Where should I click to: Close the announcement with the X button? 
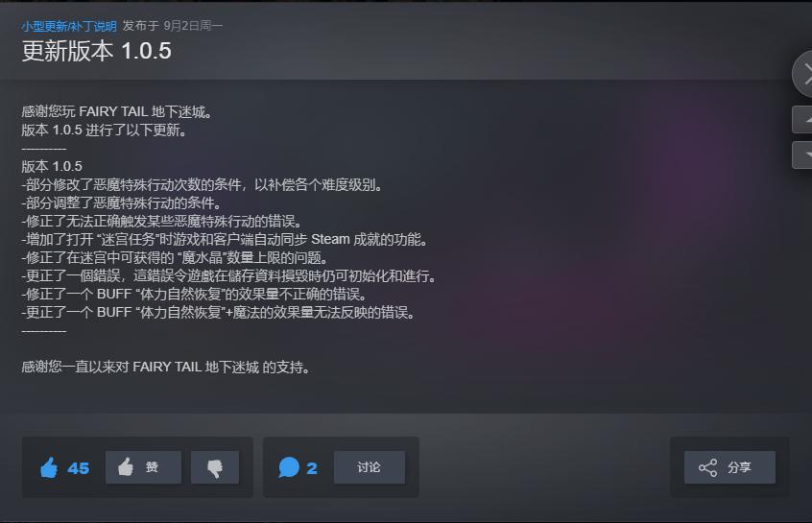(x=803, y=75)
